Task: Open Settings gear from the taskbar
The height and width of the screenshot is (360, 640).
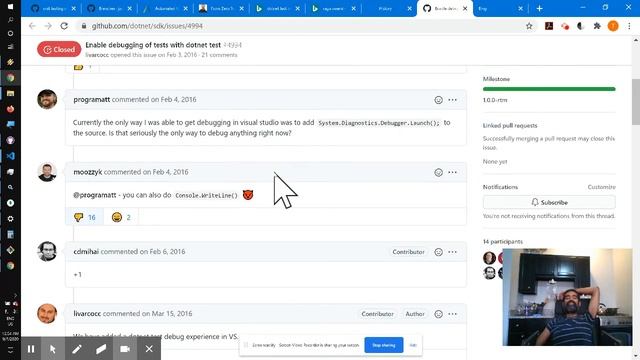Action: [10, 219]
